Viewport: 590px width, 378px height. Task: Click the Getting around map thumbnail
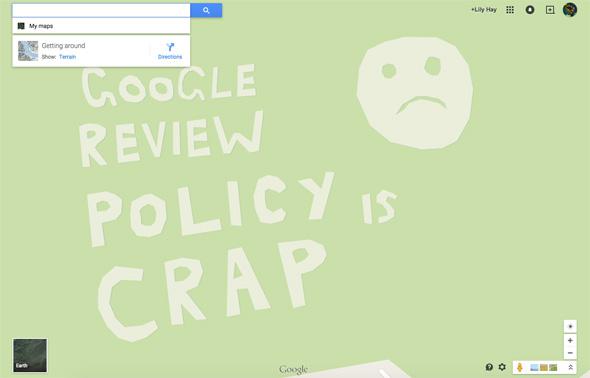[x=28, y=51]
